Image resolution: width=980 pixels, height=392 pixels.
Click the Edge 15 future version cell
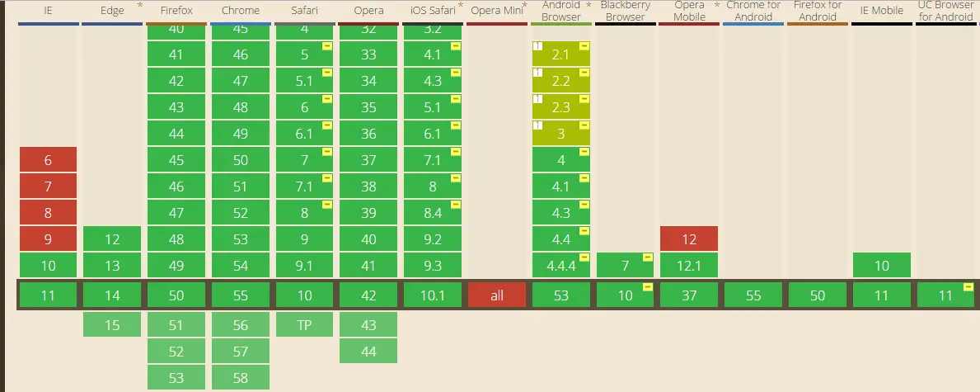112,325
